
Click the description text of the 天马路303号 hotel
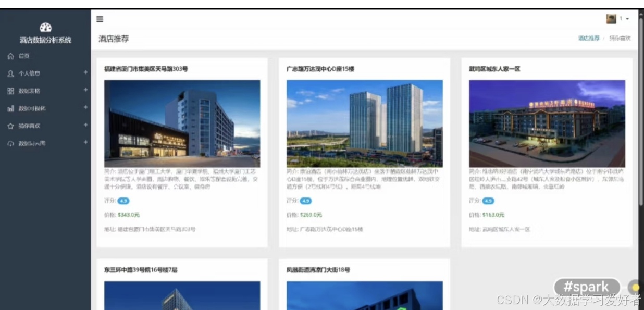[x=182, y=179]
